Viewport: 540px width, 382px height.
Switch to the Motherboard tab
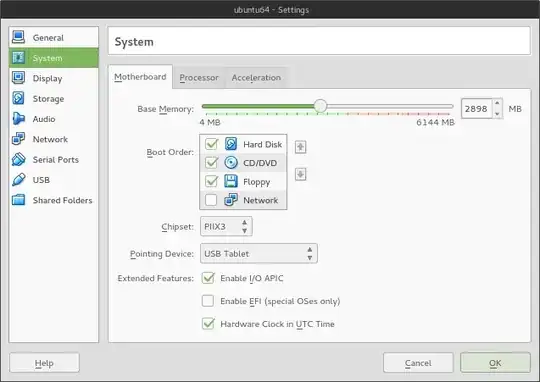coord(140,77)
